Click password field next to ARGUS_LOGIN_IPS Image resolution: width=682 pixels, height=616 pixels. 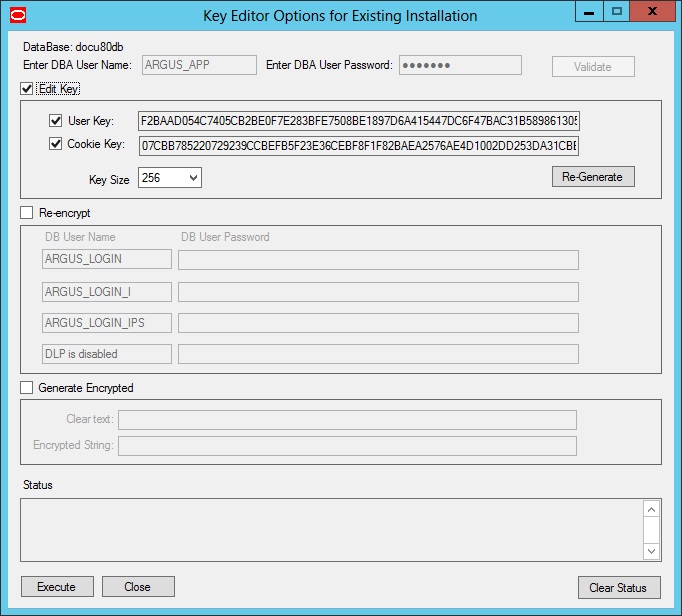click(378, 323)
